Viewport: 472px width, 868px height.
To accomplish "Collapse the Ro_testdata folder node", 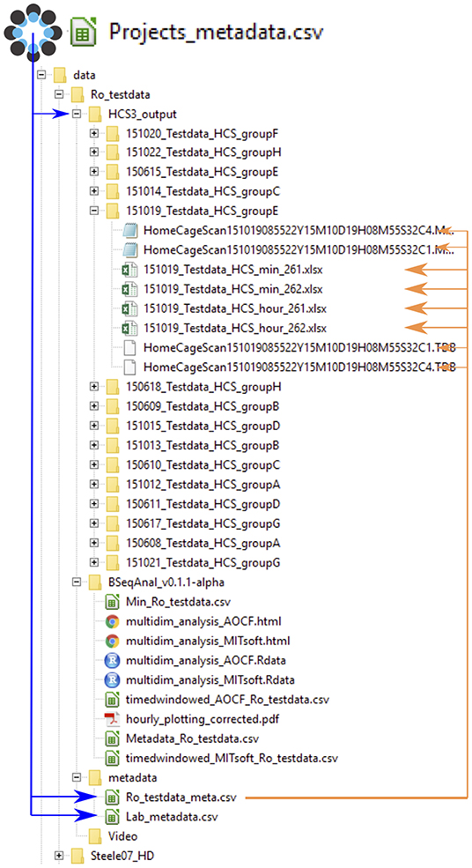I will coord(59,94).
